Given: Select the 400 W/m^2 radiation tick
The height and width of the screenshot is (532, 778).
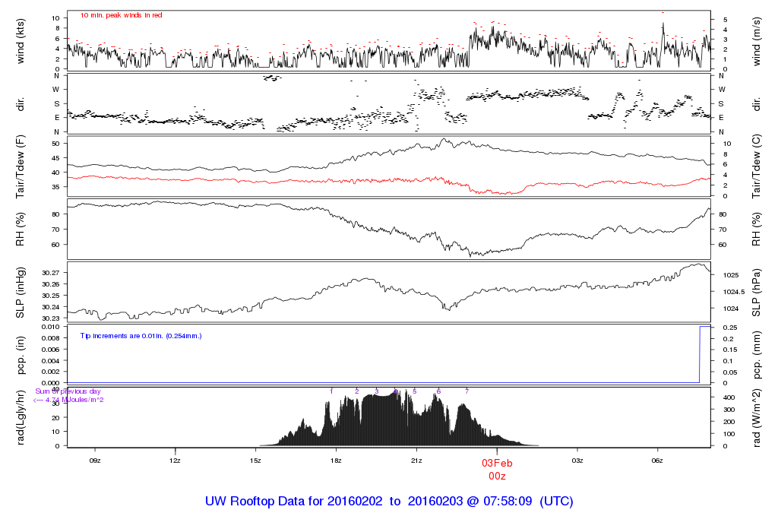Looking at the screenshot, I should (x=729, y=397).
